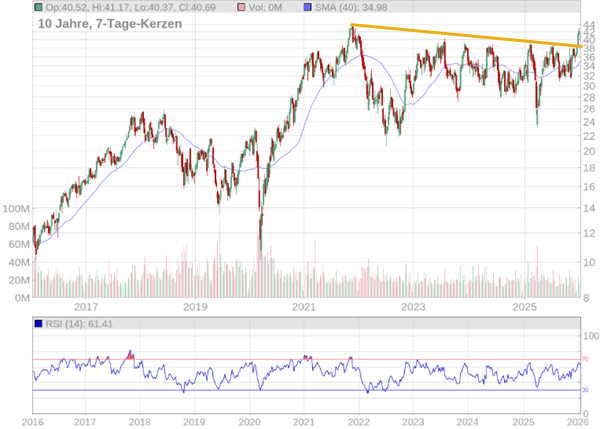Click the blue 30 oversold level label
This screenshot has width=600, height=429.
tap(588, 390)
